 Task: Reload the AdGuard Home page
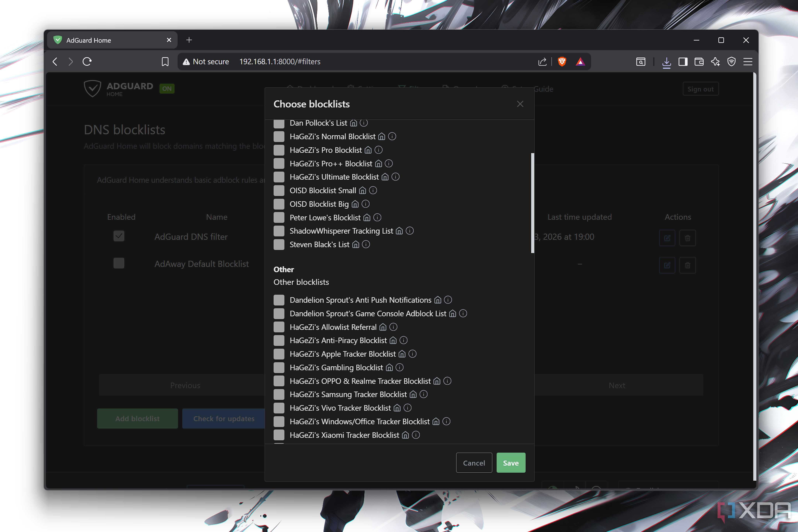[87, 61]
